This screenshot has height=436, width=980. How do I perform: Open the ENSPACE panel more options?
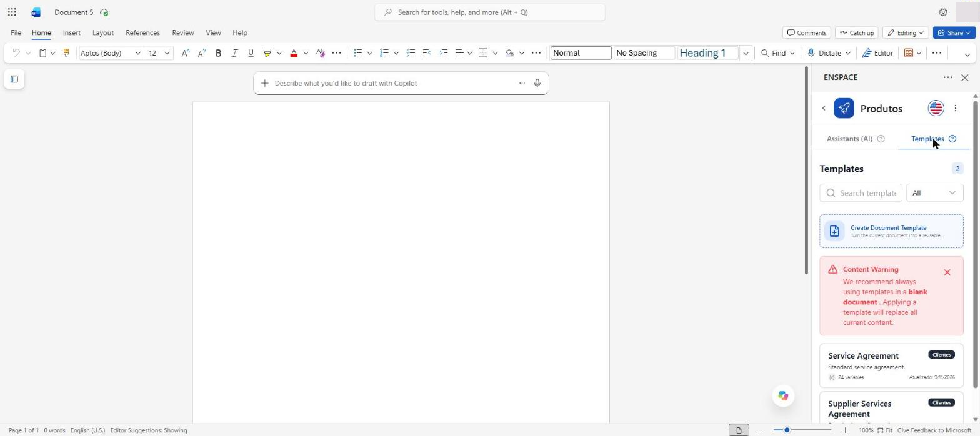click(948, 77)
